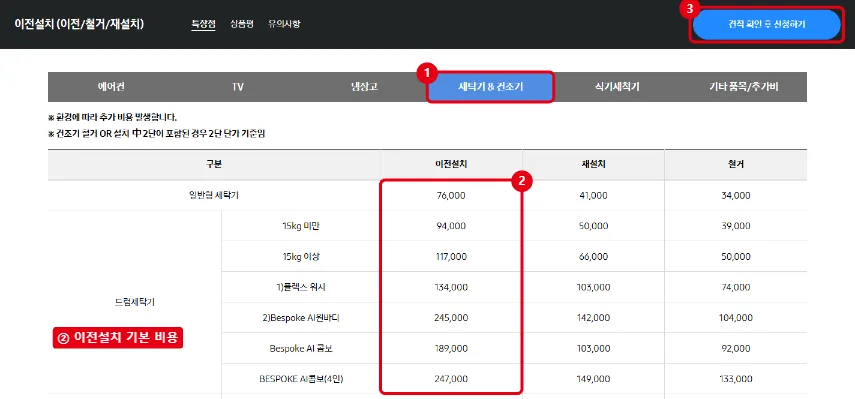Image resolution: width=855 pixels, height=399 pixels.
Task: Click the 15kg 이상 row label
Action: pos(301,257)
